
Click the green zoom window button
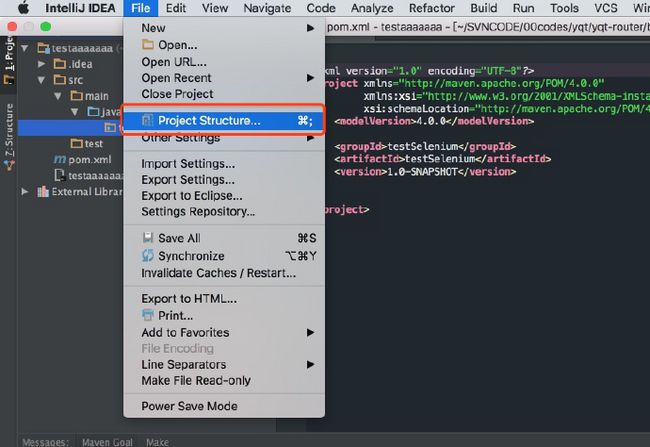(46, 27)
